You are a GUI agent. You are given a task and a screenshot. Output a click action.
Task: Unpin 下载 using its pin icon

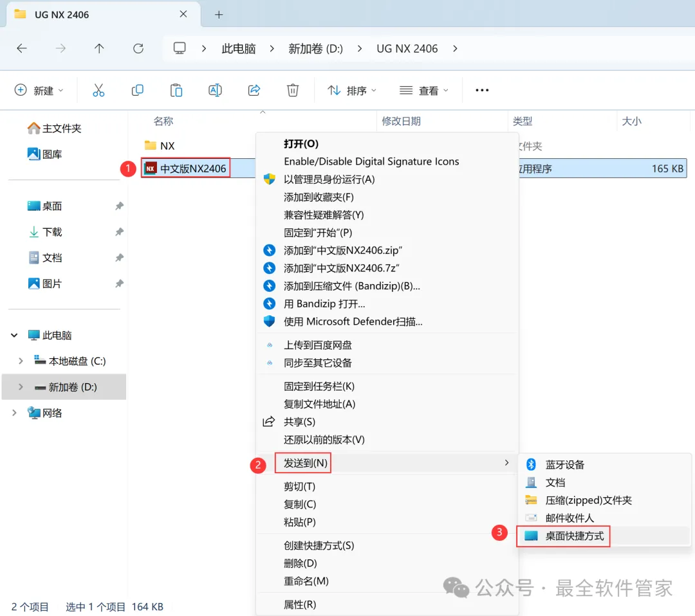pyautogui.click(x=119, y=231)
